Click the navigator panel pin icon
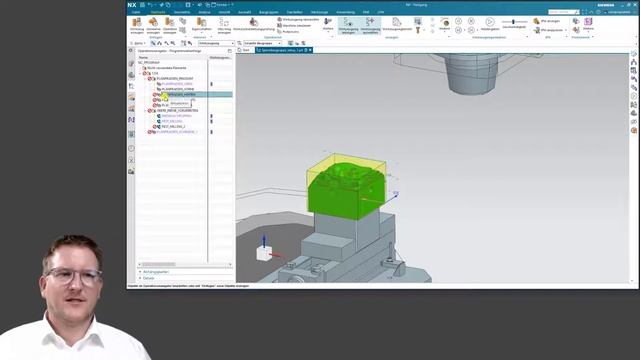The height and width of the screenshot is (360, 640). [229, 51]
